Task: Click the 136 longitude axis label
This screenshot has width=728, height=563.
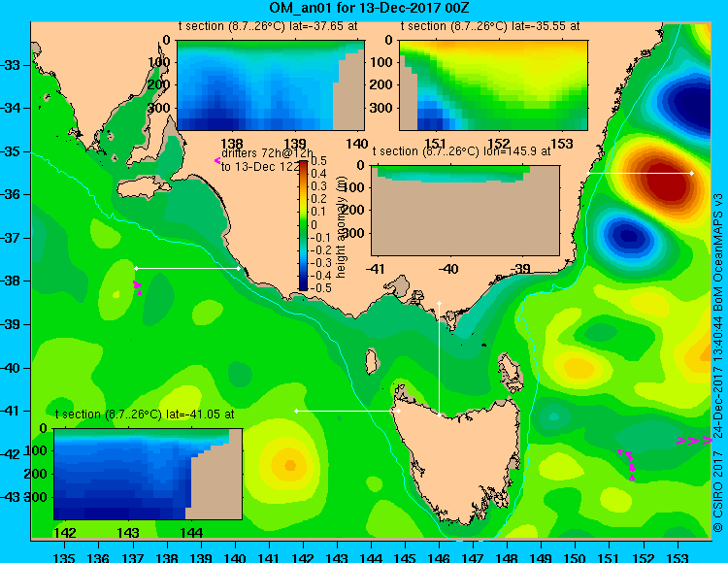Action: (x=98, y=557)
